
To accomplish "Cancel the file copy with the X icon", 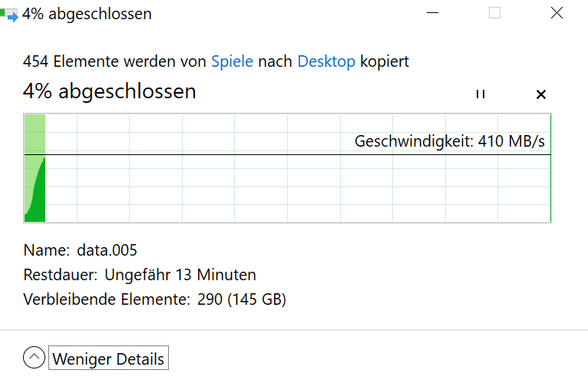I will click(x=540, y=94).
